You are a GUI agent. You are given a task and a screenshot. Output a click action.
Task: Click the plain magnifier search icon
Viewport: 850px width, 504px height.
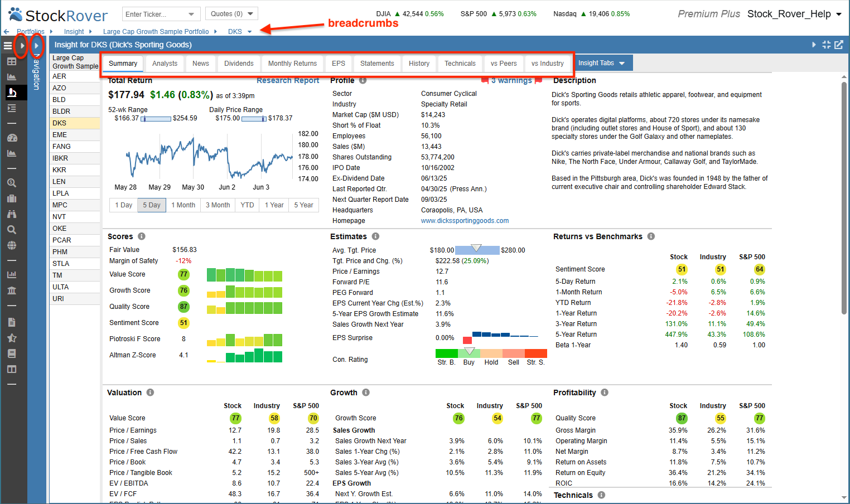click(12, 230)
